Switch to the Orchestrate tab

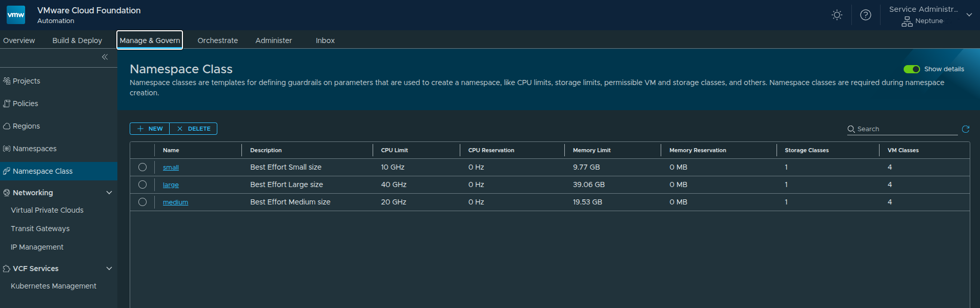[x=218, y=40]
